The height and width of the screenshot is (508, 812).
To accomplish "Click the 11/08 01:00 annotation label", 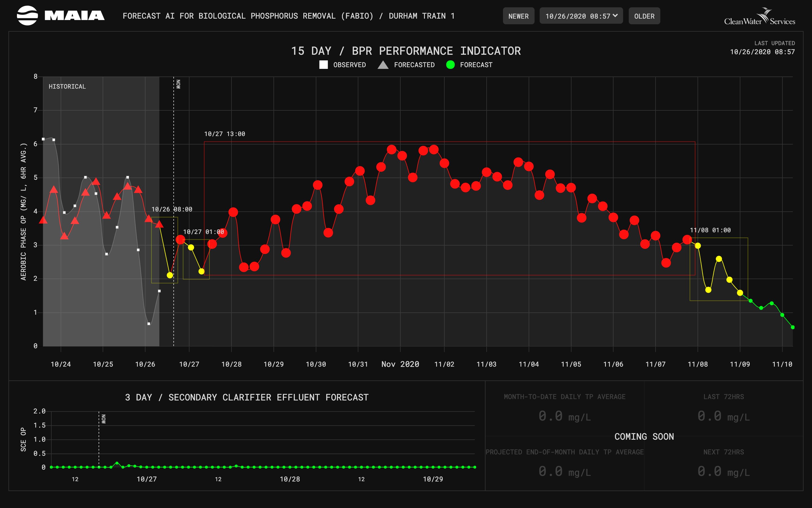I will point(710,230).
